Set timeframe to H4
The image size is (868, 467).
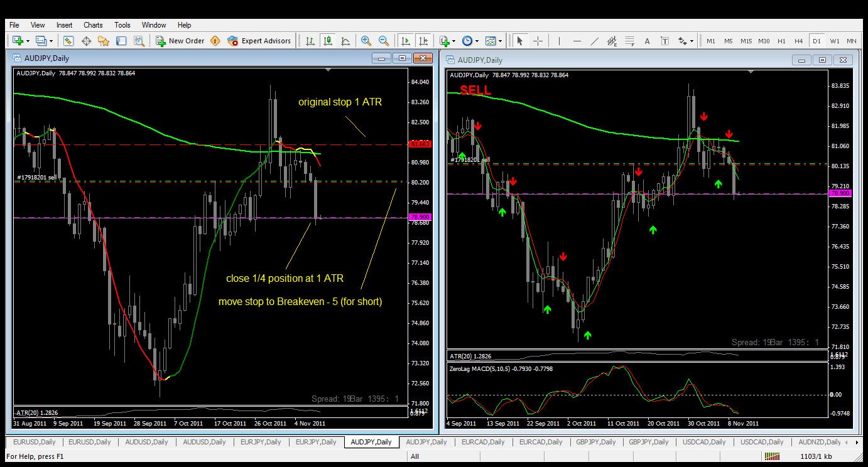(799, 41)
